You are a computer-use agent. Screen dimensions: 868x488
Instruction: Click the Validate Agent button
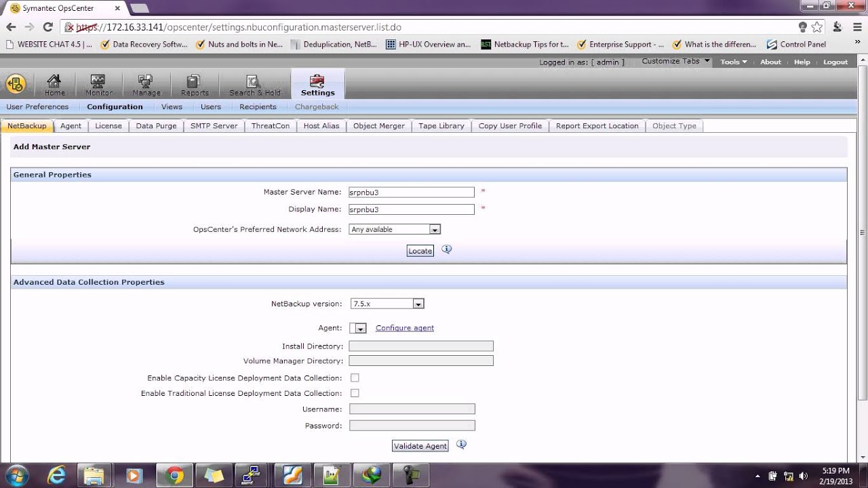click(x=420, y=446)
